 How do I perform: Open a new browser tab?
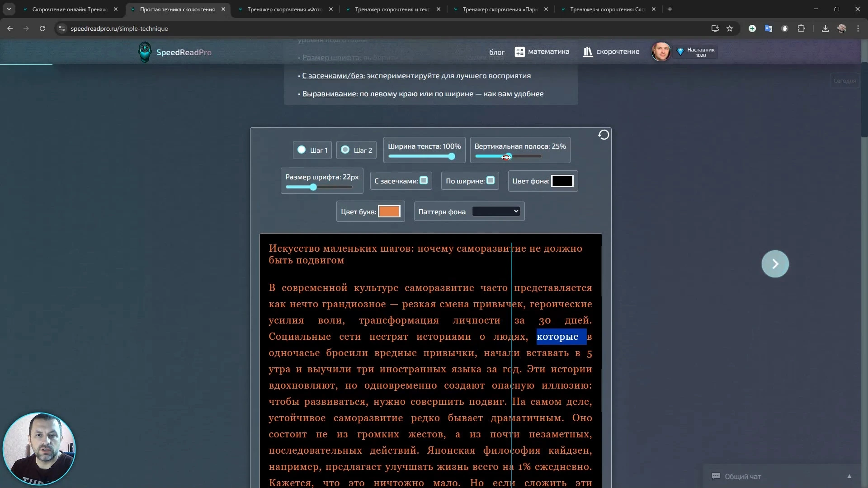click(670, 9)
